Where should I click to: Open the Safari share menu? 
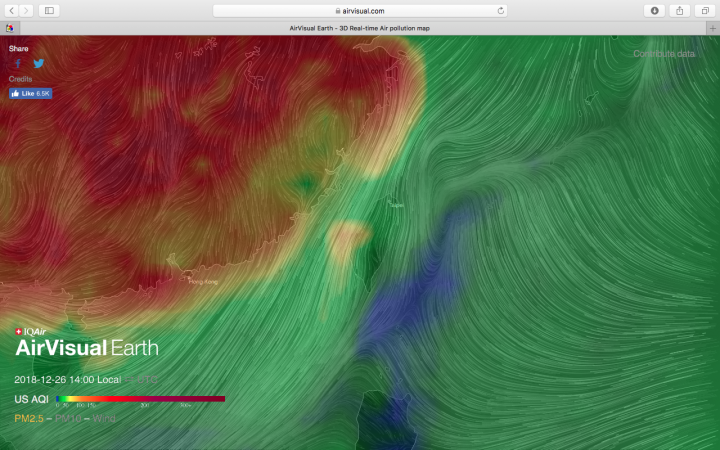[680, 11]
